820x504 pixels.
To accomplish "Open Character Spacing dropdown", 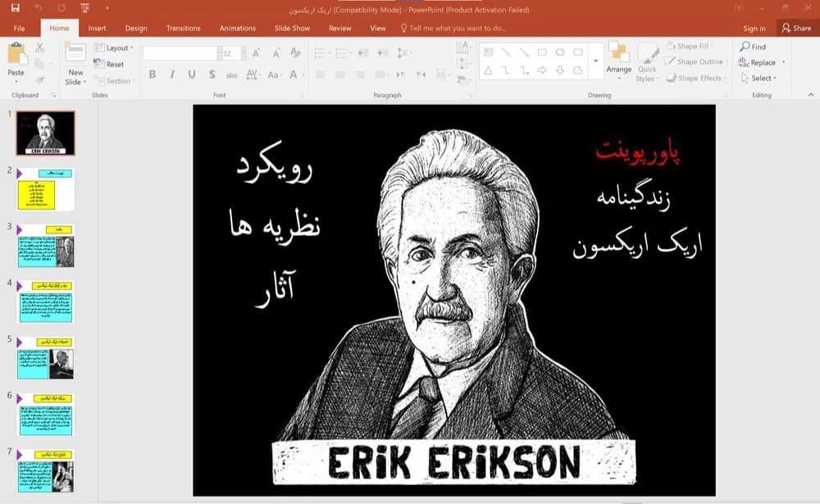I will coord(253,75).
